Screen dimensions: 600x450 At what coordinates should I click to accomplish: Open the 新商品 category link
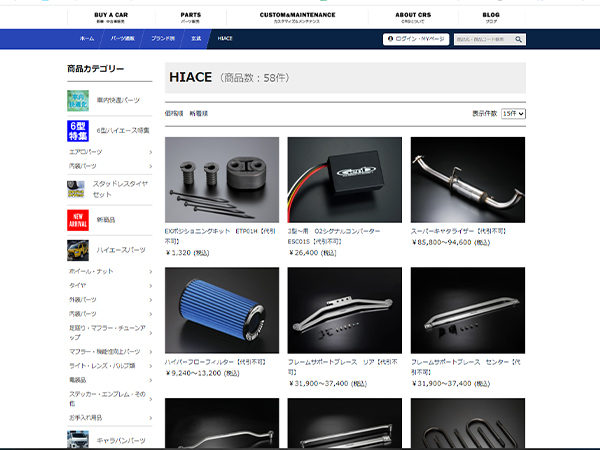pyautogui.click(x=106, y=220)
